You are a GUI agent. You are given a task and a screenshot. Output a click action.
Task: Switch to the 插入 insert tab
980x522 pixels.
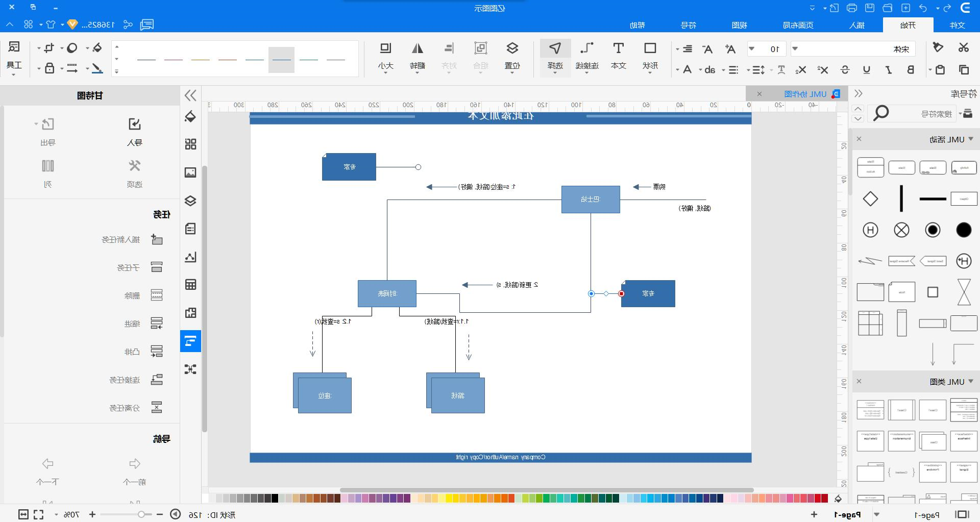click(x=857, y=25)
